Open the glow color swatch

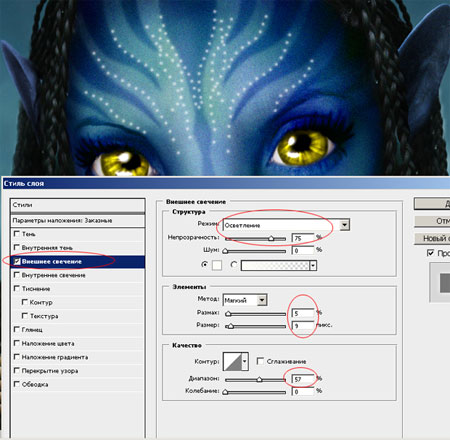tap(217, 265)
